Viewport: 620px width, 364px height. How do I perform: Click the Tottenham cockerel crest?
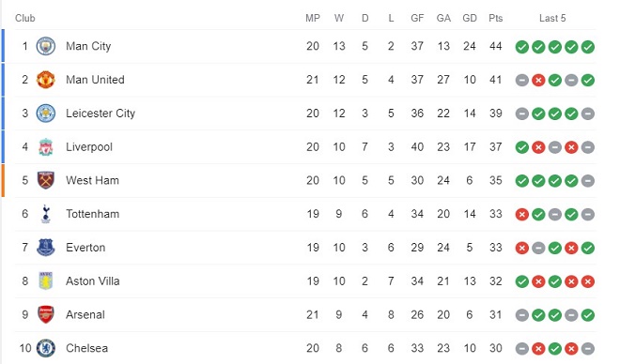(x=45, y=214)
